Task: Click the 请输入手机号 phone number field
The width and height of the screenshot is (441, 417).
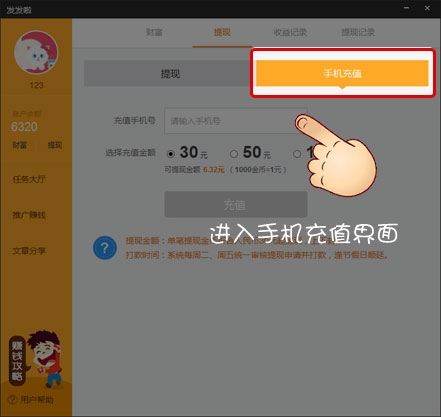Action: point(235,121)
